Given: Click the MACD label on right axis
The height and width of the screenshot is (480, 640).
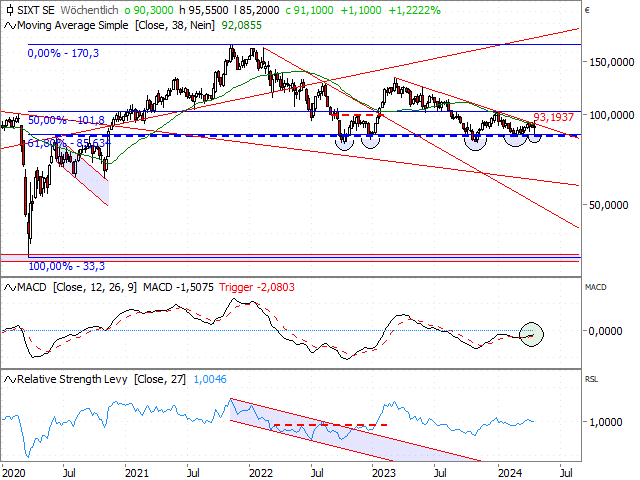Looking at the screenshot, I should (596, 287).
